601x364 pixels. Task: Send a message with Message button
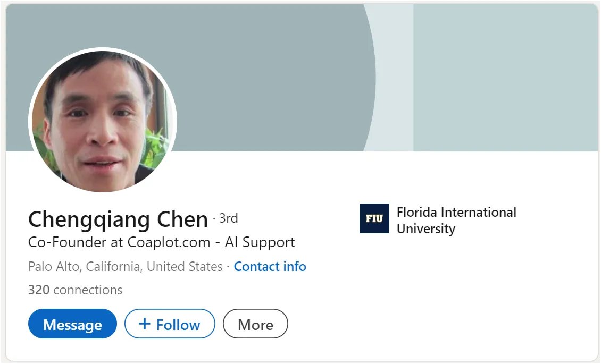pyautogui.click(x=72, y=324)
